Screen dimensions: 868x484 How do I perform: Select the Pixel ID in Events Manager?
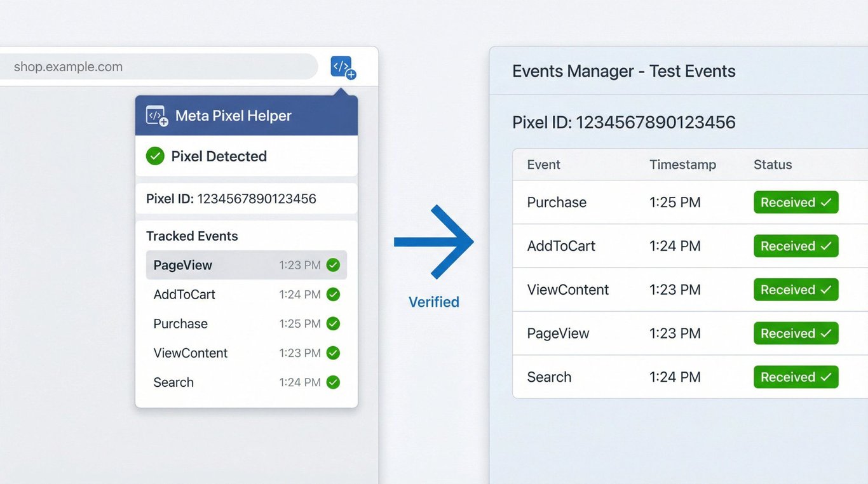[x=624, y=123]
